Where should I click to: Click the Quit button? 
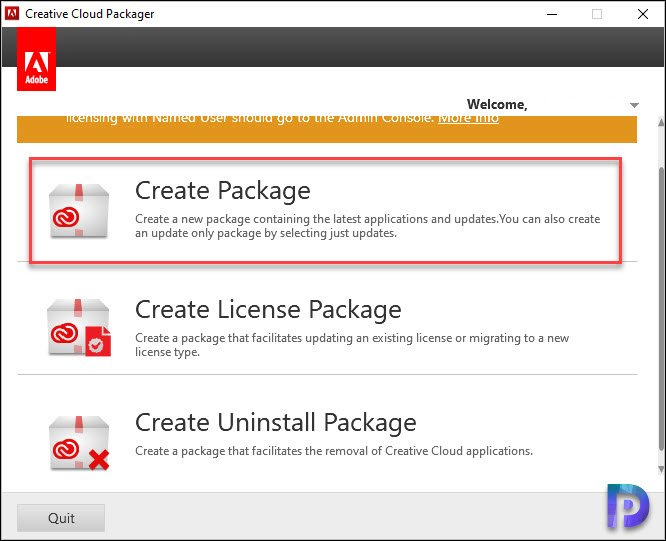61,518
